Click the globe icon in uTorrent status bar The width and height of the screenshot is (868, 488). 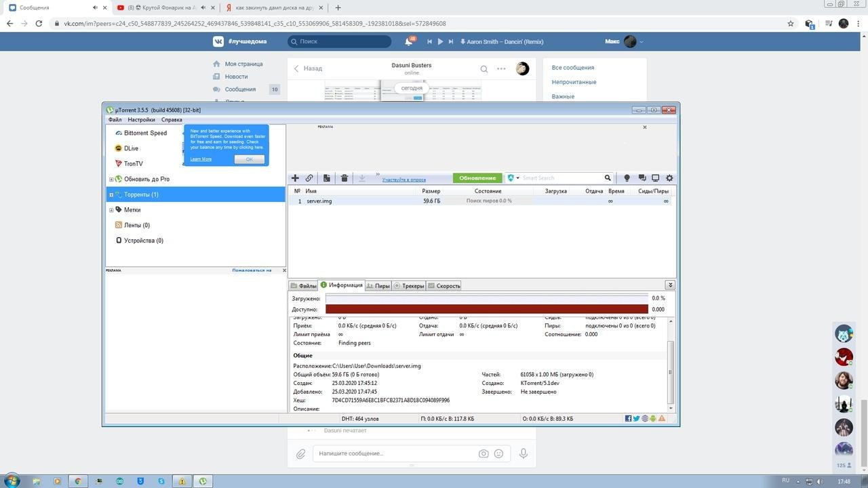pos(645,419)
